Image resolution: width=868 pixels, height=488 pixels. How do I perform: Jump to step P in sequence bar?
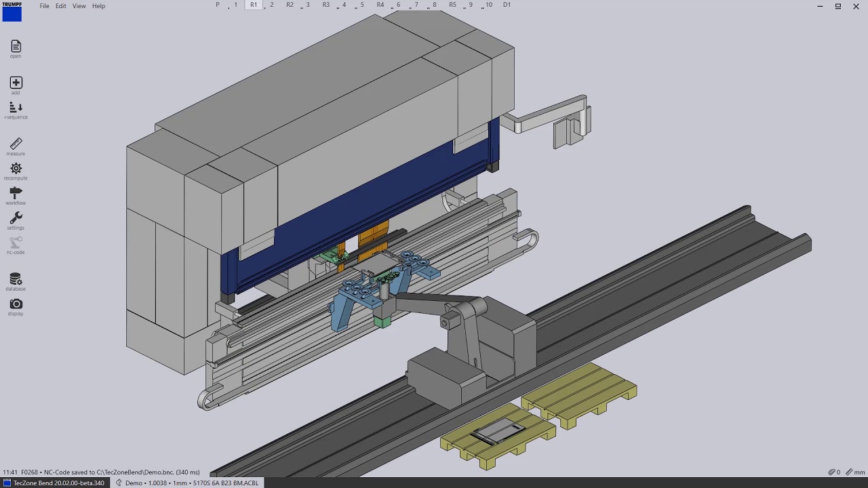coord(218,5)
